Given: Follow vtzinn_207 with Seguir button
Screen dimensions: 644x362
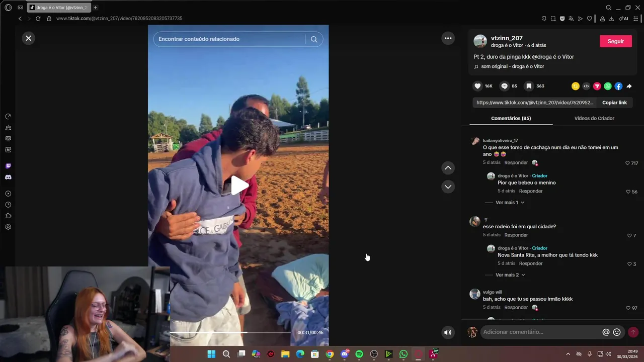Looking at the screenshot, I should 615,41.
